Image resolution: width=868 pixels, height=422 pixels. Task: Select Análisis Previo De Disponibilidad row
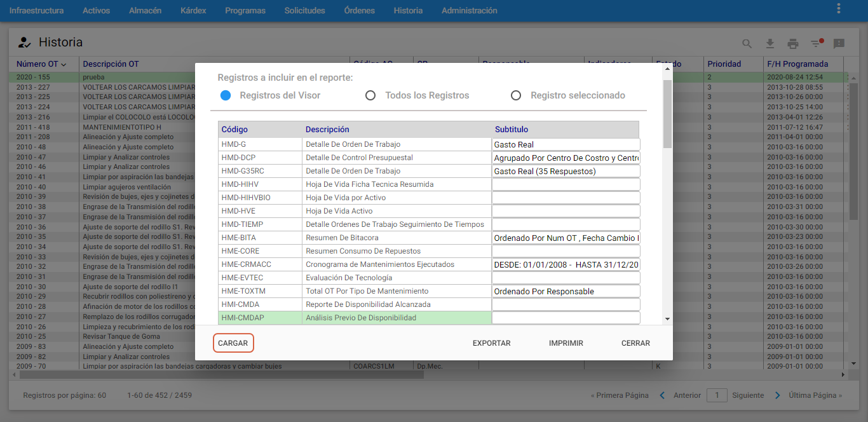point(429,318)
